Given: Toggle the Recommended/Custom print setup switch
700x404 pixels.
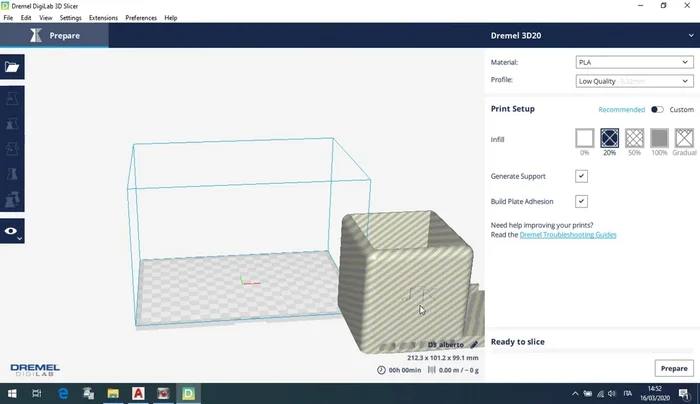Looking at the screenshot, I should click(x=657, y=109).
